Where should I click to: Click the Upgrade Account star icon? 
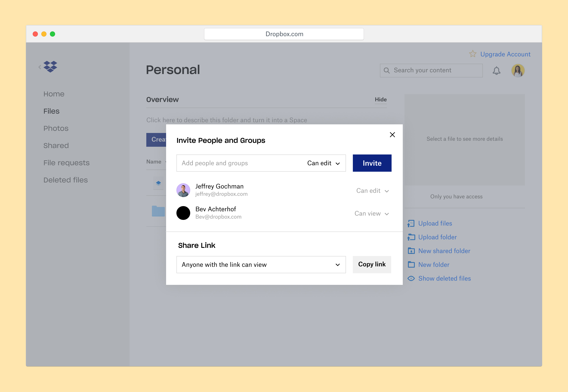pos(472,54)
